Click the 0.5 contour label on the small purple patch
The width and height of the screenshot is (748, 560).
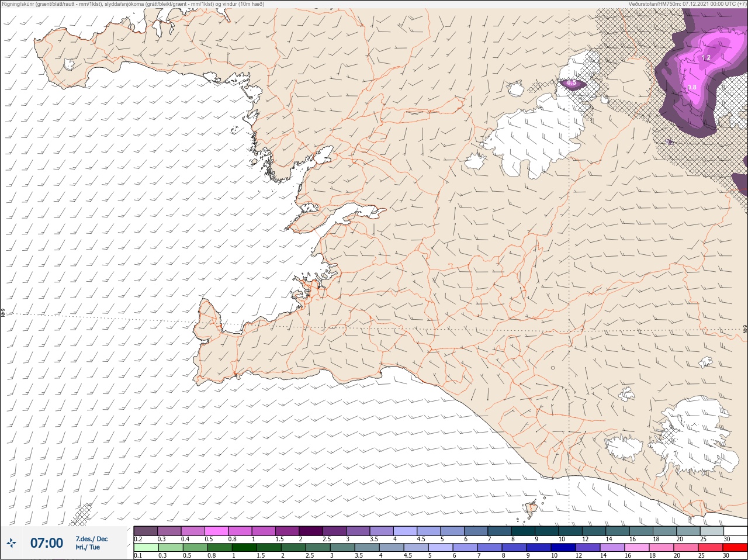[x=572, y=83]
